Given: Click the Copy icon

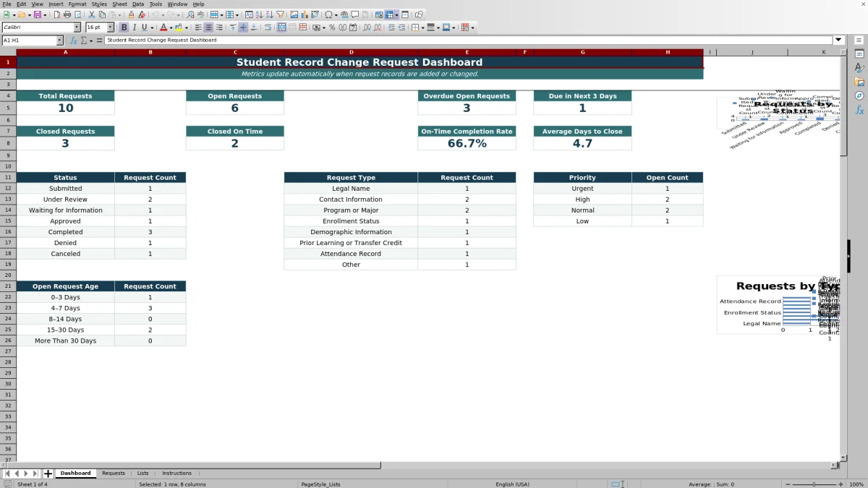Looking at the screenshot, I should coord(102,14).
